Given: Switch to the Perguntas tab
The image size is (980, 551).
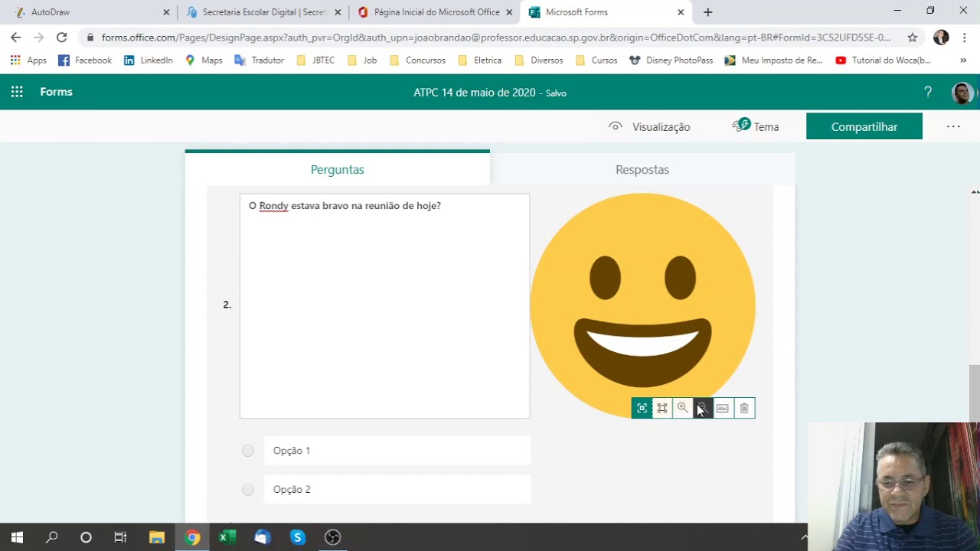Looking at the screenshot, I should [x=338, y=169].
